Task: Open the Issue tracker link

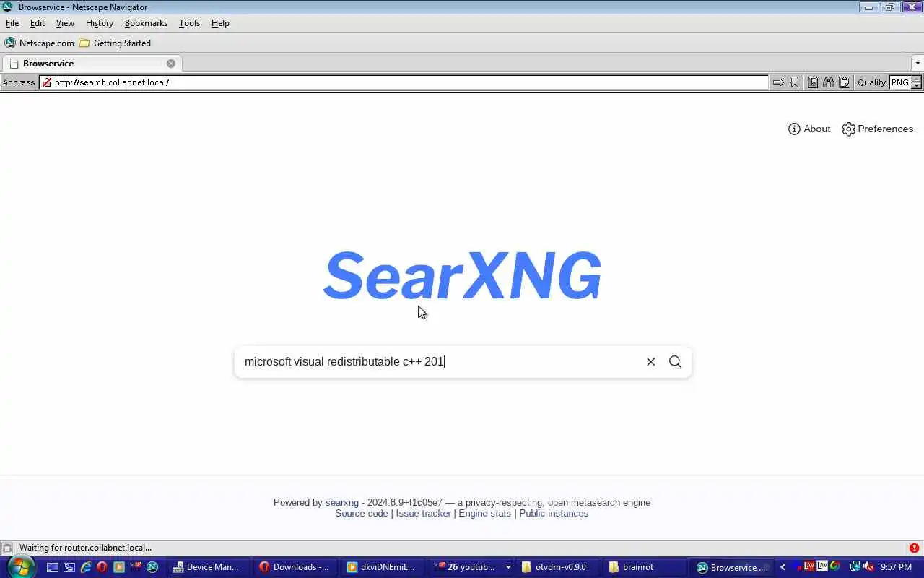Action: 423,513
